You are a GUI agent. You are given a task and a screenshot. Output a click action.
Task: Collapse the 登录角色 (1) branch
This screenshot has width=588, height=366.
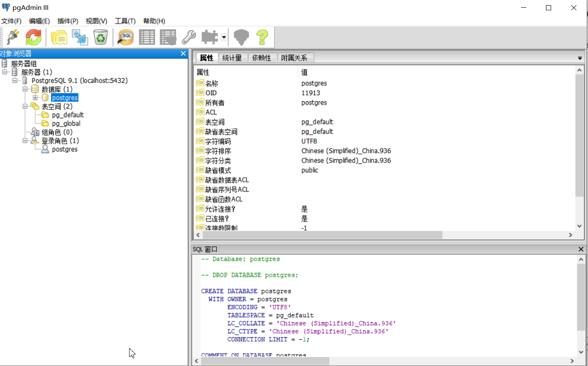[25, 141]
